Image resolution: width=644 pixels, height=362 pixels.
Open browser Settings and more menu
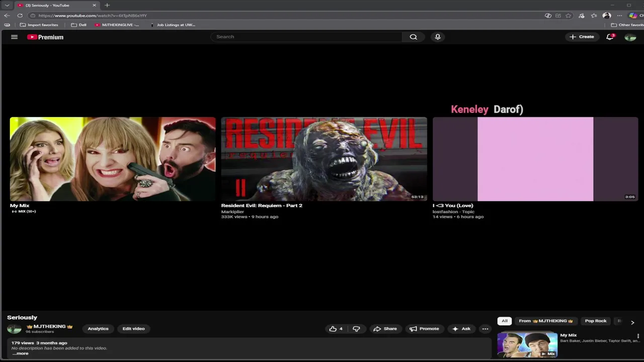click(620, 16)
